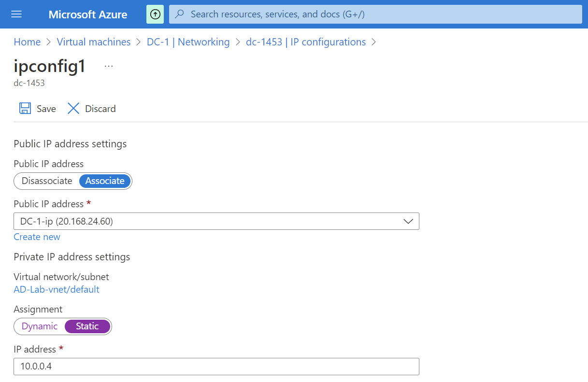Click the search magnifier icon
This screenshot has height=382, width=588.
click(x=179, y=14)
